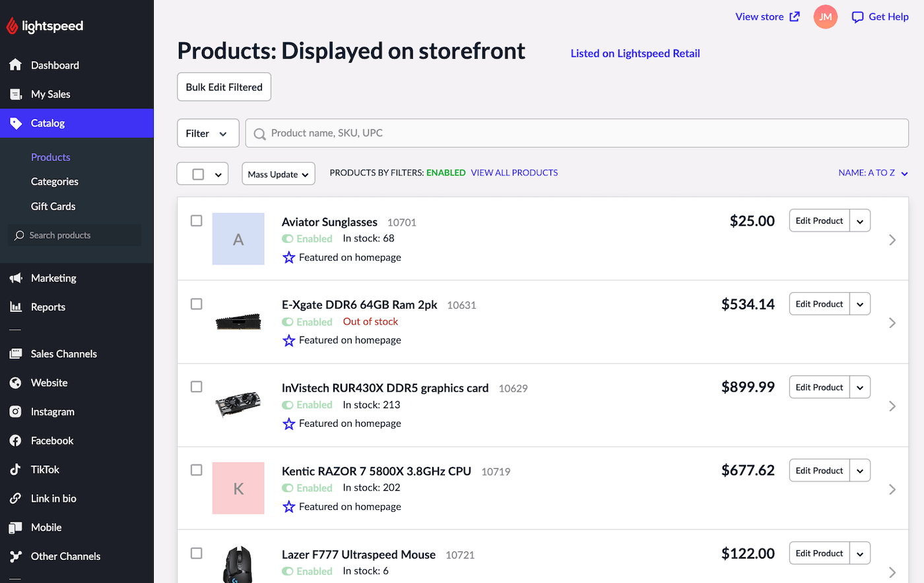The image size is (924, 583).
Task: Click the Mobile devices icon
Action: click(16, 528)
